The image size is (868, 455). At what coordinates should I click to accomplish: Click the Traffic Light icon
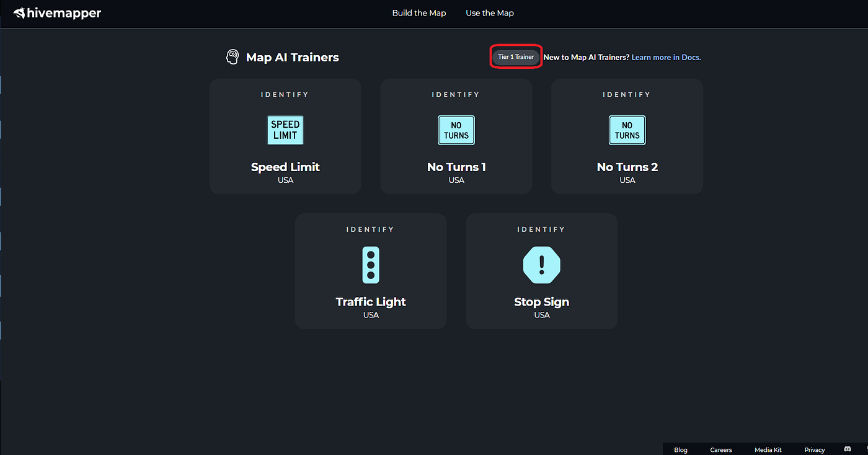(x=371, y=265)
